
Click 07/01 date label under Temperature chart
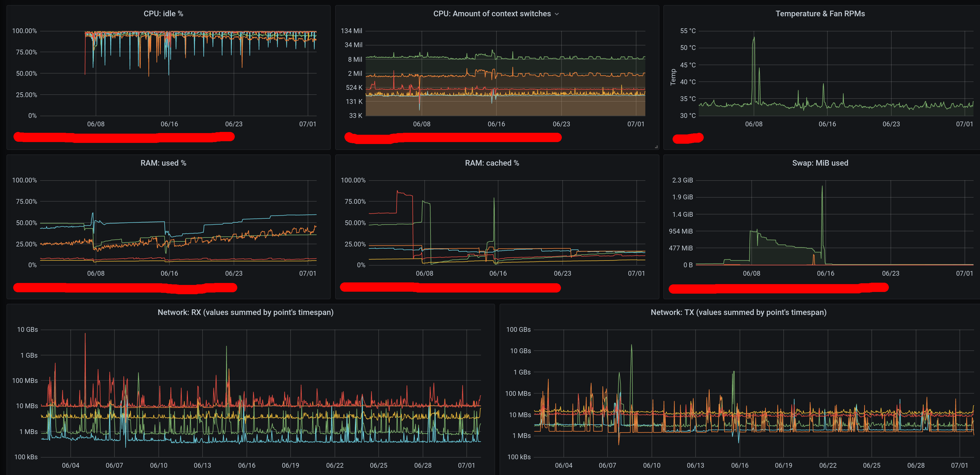click(x=964, y=124)
